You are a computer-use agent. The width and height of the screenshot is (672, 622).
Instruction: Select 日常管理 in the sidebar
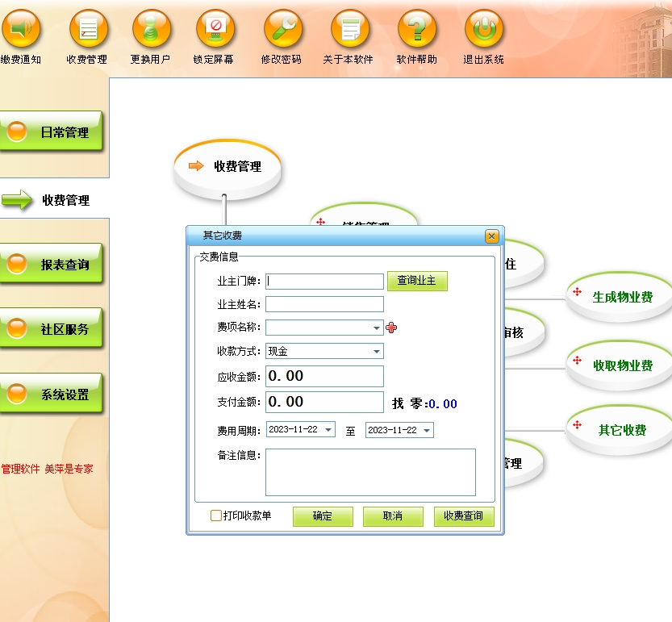point(52,132)
